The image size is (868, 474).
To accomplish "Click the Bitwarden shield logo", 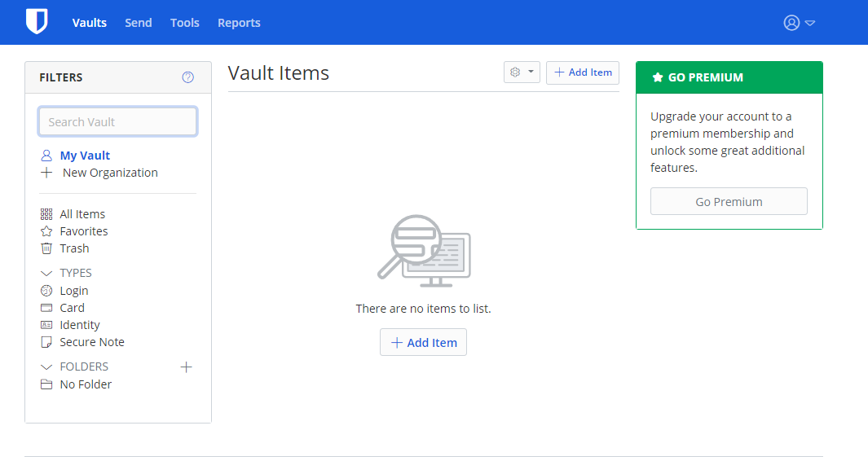I will point(37,21).
